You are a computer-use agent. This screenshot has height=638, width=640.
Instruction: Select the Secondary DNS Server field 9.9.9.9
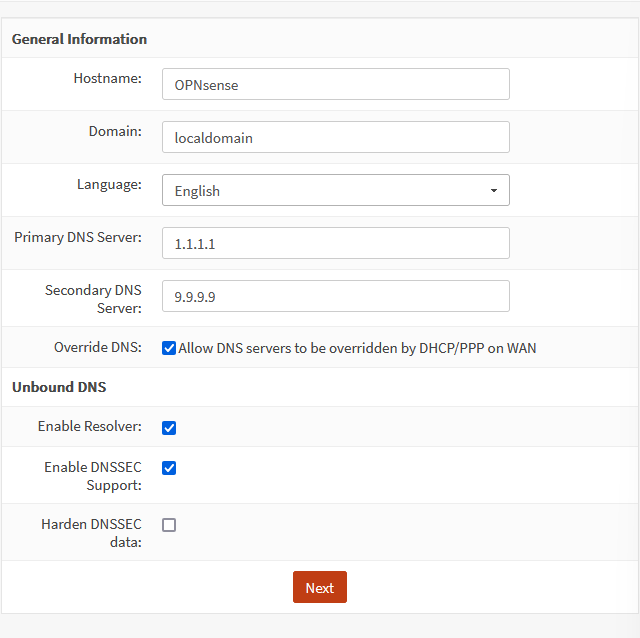click(x=335, y=296)
